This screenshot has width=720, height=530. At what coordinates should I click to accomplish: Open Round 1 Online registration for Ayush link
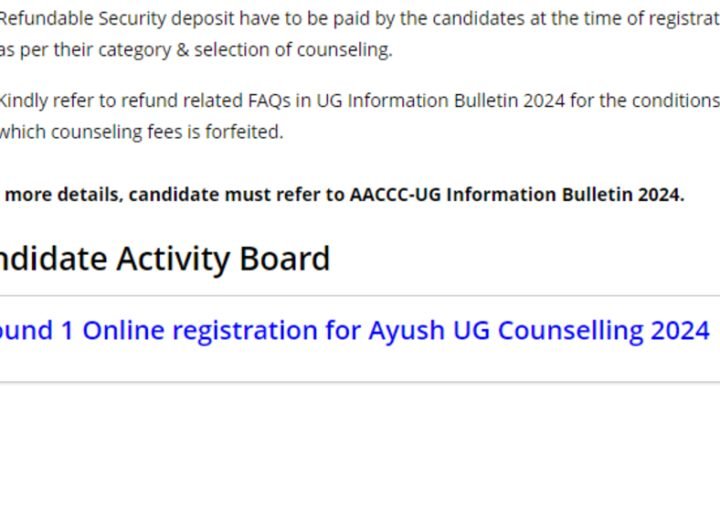355,331
